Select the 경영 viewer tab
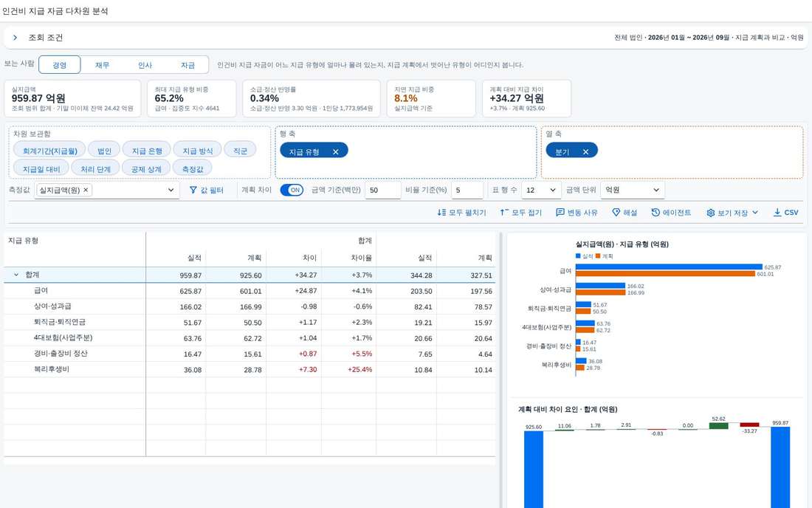The image size is (812, 508). pos(60,65)
